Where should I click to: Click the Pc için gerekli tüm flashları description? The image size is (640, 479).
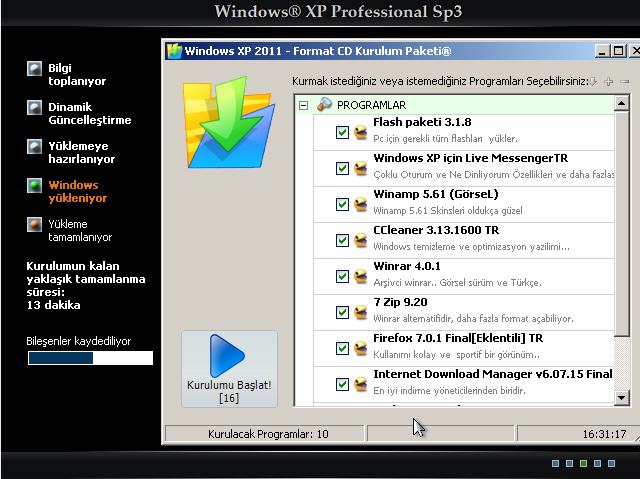445,139
